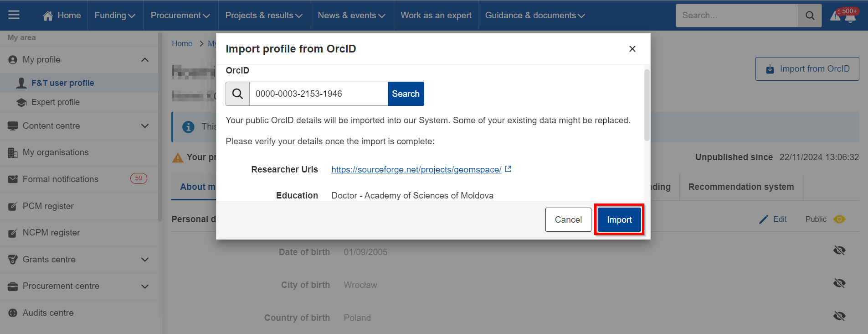Open the hamburger menu icon
Screen dimensions: 868x334
tap(14, 15)
